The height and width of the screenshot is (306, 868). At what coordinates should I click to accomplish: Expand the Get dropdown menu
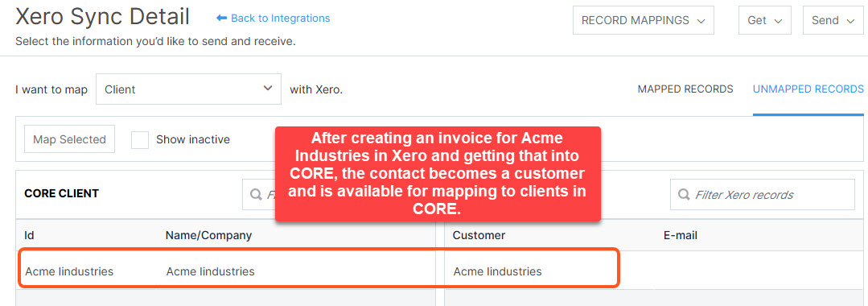point(765,20)
